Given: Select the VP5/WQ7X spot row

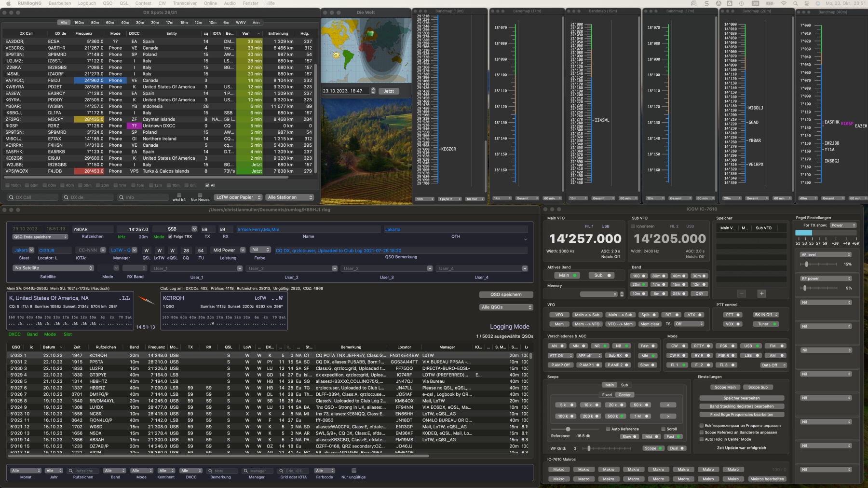Looking at the screenshot, I should [158, 171].
